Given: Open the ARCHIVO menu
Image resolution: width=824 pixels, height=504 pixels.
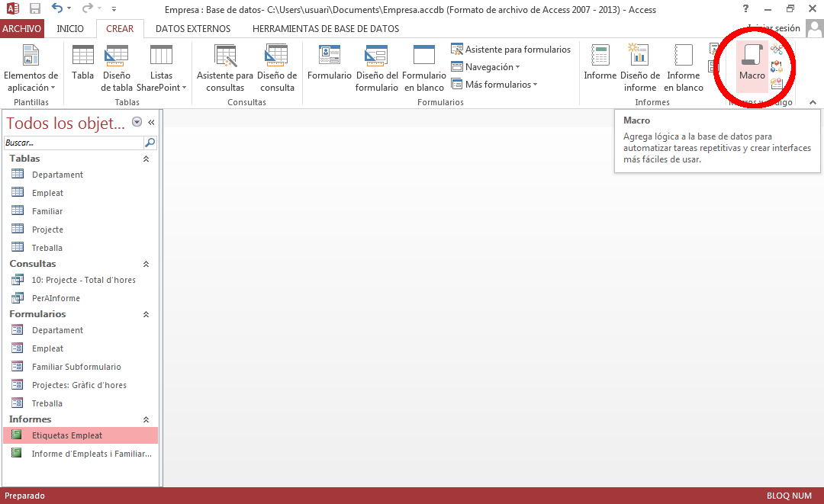Looking at the screenshot, I should 22,29.
